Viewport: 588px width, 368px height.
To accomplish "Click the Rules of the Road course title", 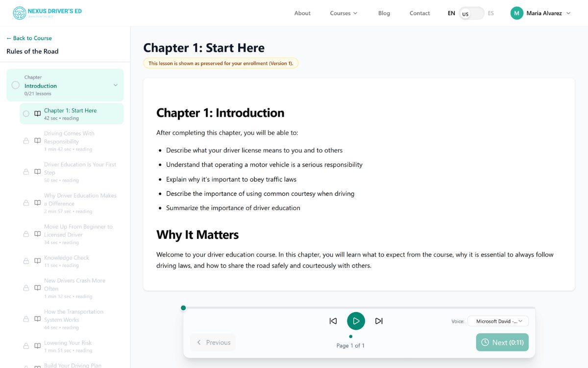I will (x=32, y=51).
